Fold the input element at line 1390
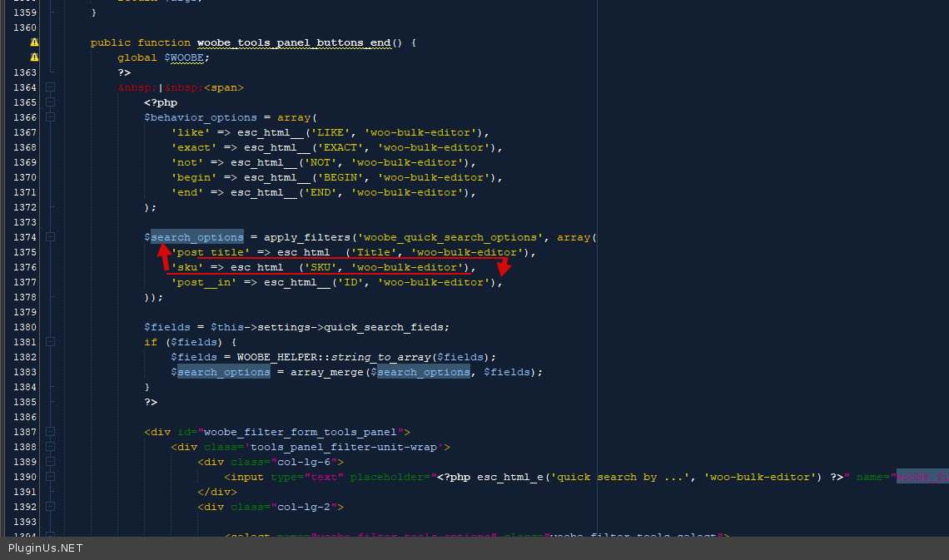 (x=51, y=477)
